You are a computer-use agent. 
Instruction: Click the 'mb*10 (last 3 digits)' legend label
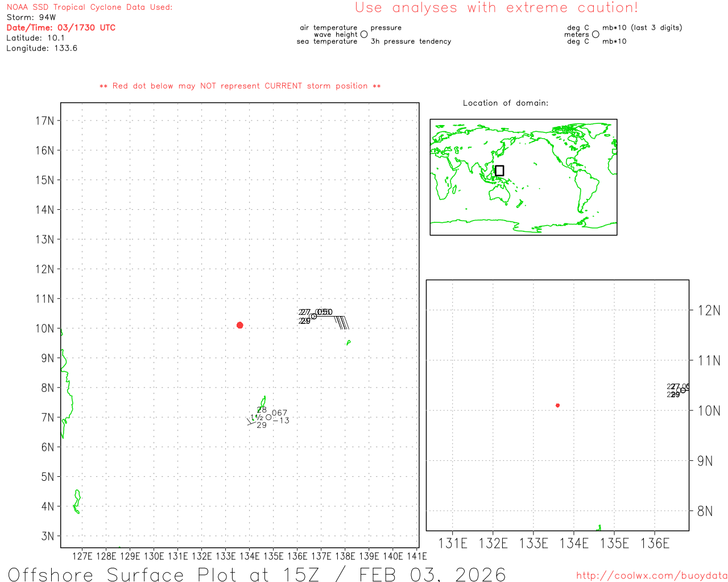pyautogui.click(x=642, y=27)
